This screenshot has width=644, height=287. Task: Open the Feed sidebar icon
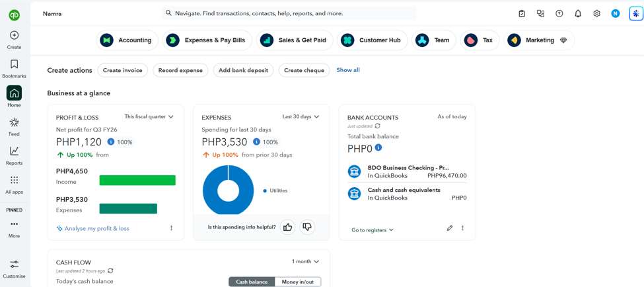point(14,122)
